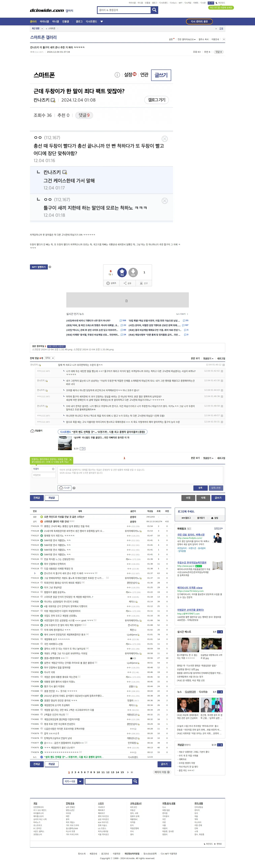Click the car thumbnail in 디시트렌드 section
The width and height of the screenshot is (255, 868).
[x=65, y=443]
